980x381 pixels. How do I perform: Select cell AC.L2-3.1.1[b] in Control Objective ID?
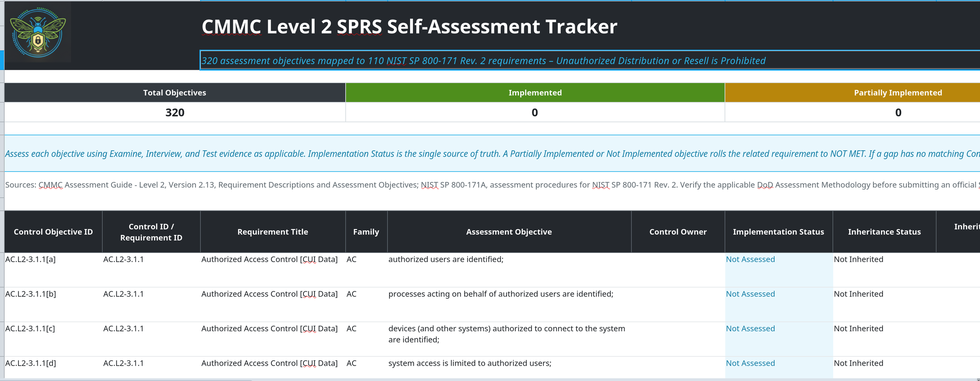coord(53,305)
